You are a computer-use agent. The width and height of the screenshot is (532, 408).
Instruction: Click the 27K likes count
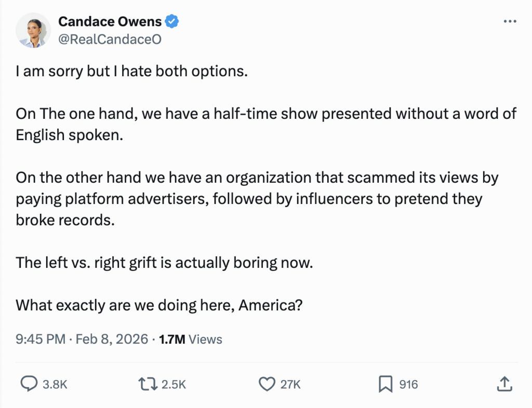click(290, 385)
